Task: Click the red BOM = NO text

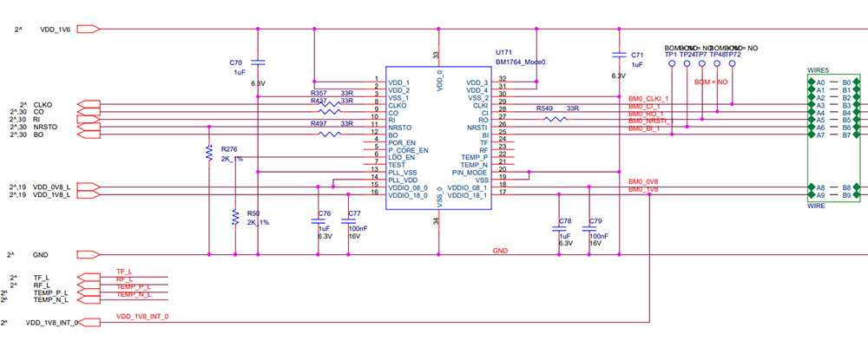Action: (x=710, y=82)
